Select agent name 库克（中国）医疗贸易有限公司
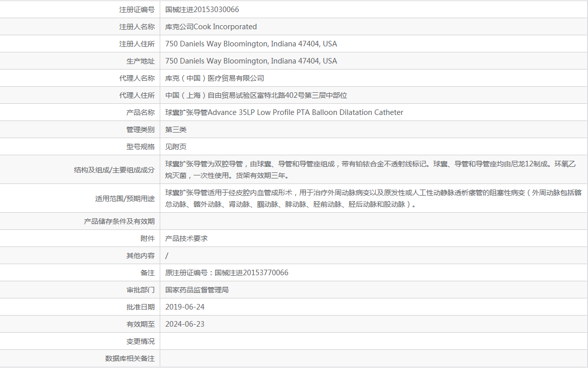 pyautogui.click(x=215, y=78)
